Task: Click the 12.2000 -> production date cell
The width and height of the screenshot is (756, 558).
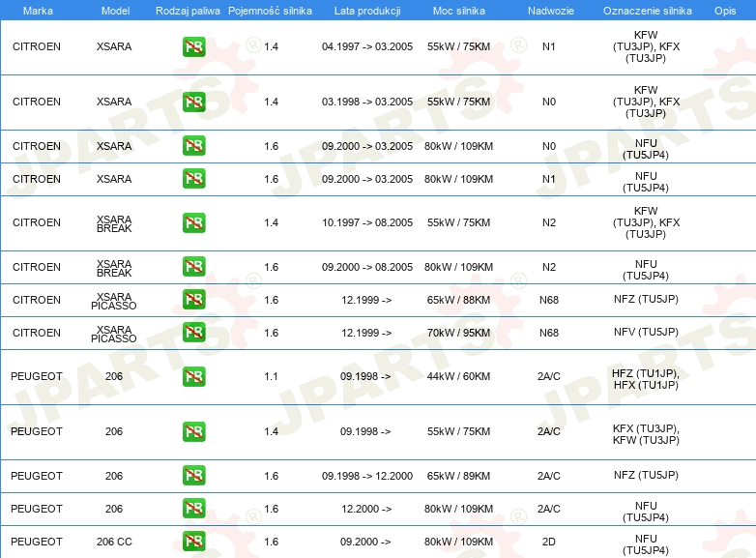Action: [x=366, y=509]
